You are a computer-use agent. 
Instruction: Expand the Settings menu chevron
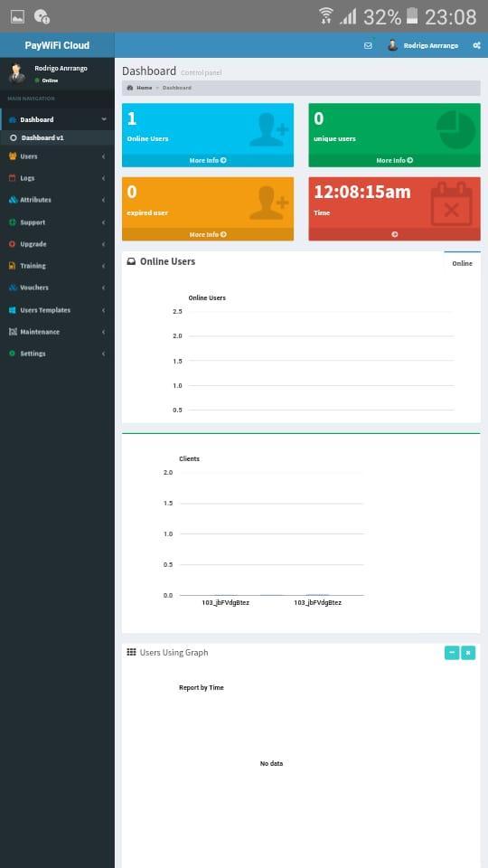point(103,354)
